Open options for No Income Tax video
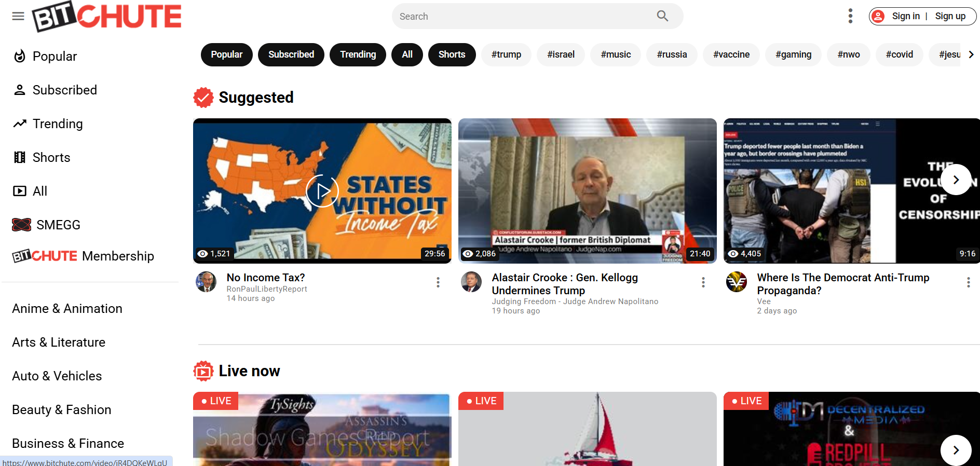 (438, 282)
